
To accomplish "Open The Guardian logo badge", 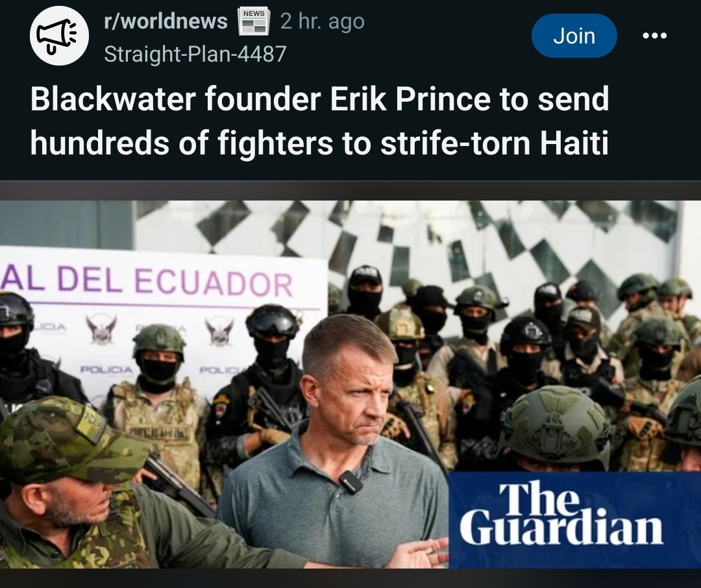I will pos(574,520).
